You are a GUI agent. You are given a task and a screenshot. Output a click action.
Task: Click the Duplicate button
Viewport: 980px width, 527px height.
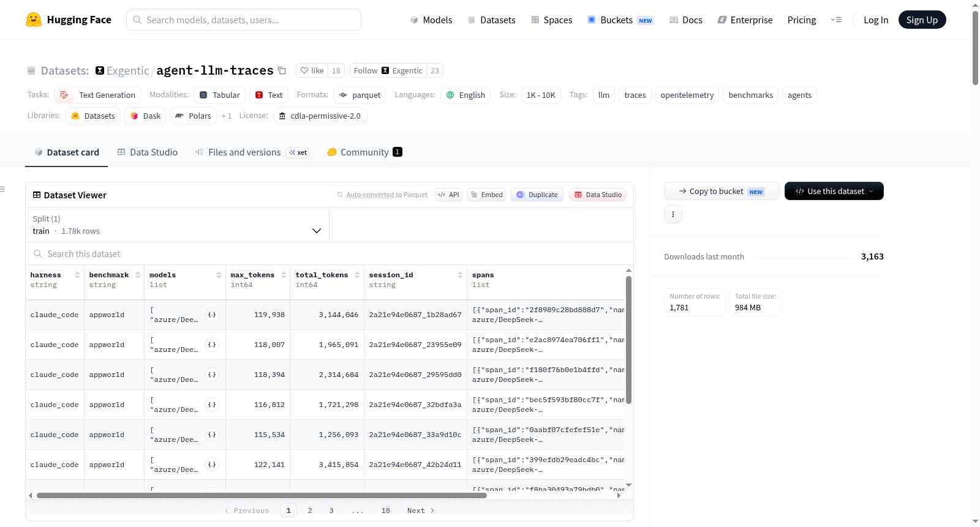pyautogui.click(x=537, y=195)
